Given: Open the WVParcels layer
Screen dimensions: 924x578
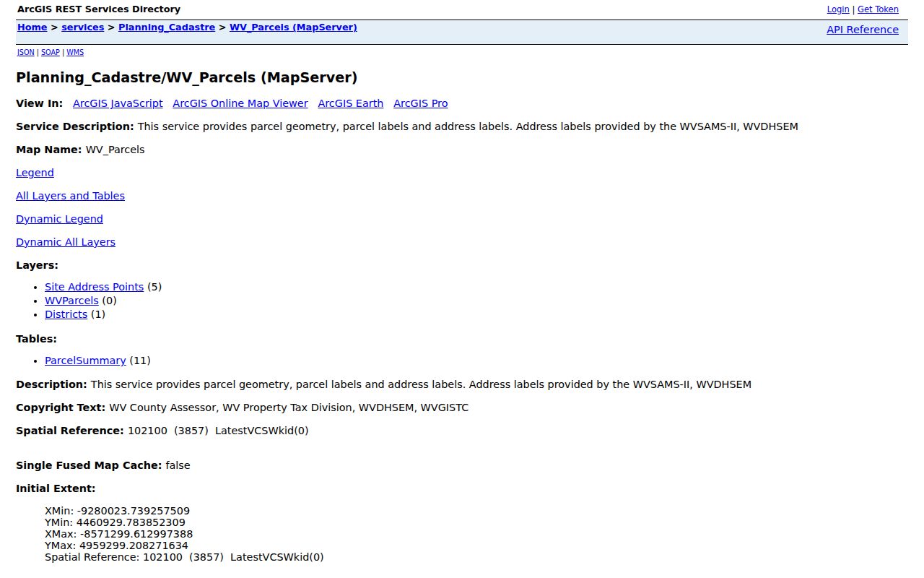Looking at the screenshot, I should click(x=71, y=301).
